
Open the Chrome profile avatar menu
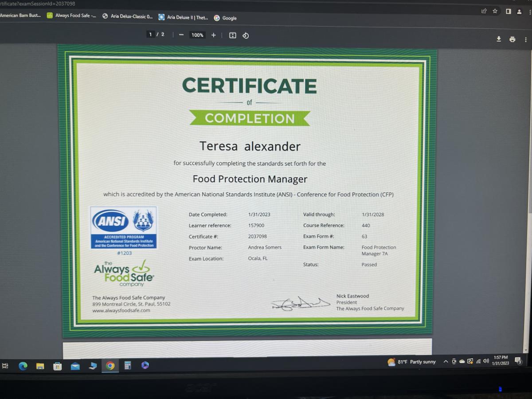pyautogui.click(x=519, y=12)
